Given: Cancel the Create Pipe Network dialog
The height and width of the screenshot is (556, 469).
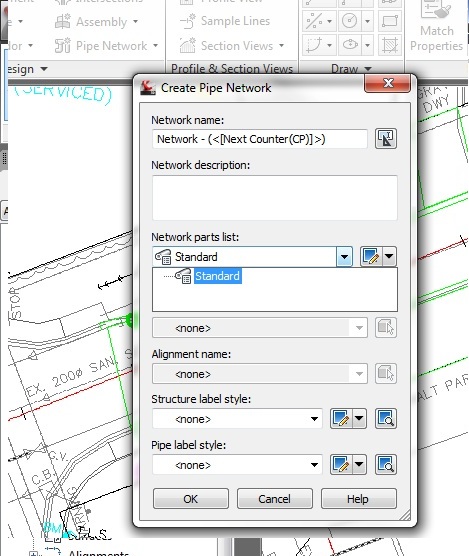Looking at the screenshot, I should pyautogui.click(x=275, y=499).
